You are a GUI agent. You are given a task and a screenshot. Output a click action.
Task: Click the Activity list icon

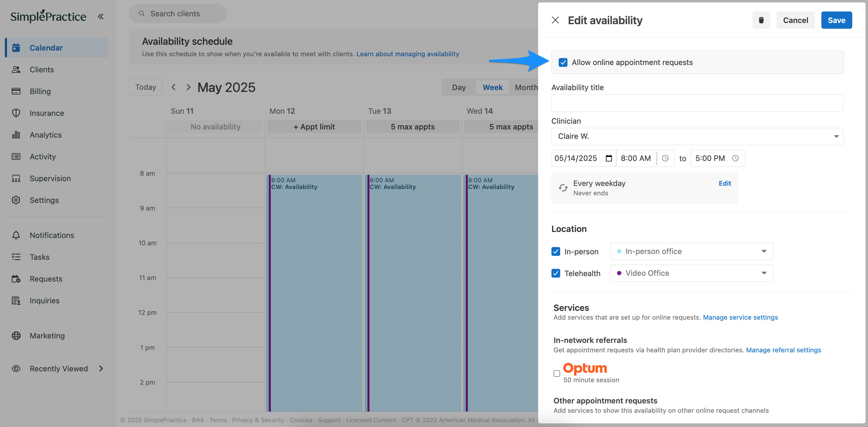click(16, 157)
